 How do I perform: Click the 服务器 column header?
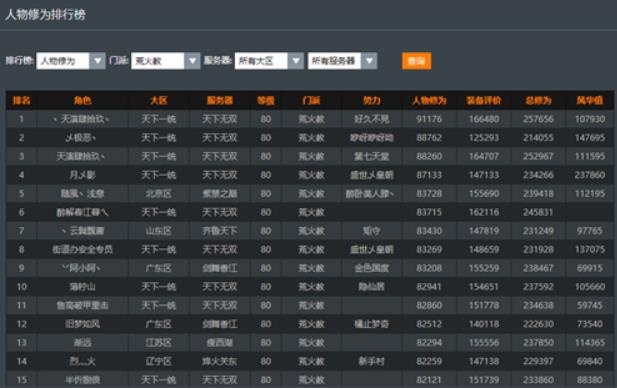point(220,101)
